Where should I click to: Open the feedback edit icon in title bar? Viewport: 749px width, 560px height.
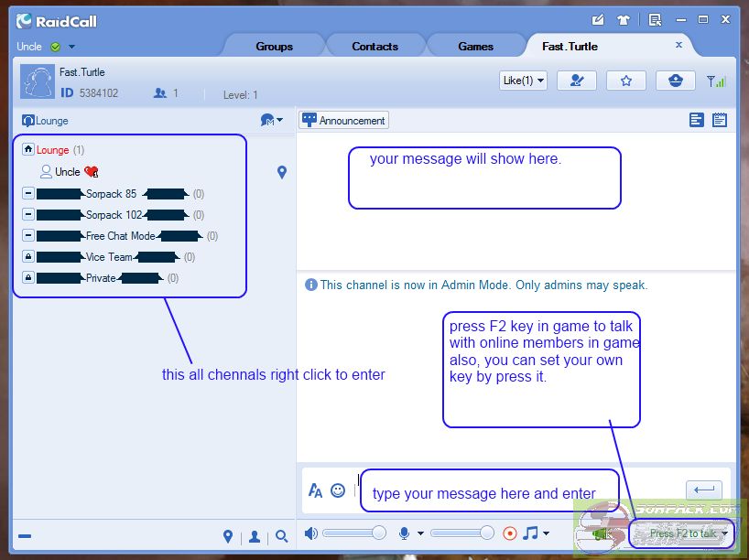click(x=598, y=20)
